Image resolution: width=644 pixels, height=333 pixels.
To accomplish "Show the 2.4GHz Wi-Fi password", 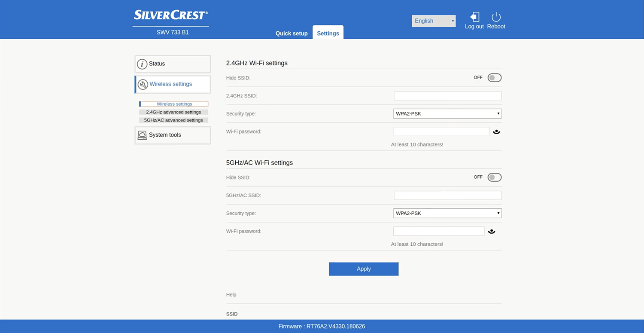I will click(x=496, y=132).
